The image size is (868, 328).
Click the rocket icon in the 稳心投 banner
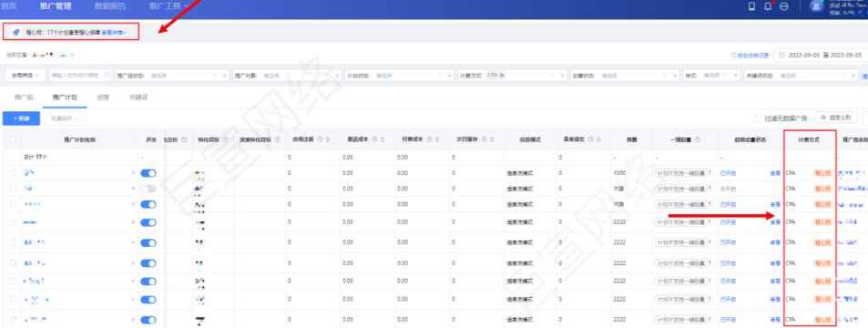point(16,33)
